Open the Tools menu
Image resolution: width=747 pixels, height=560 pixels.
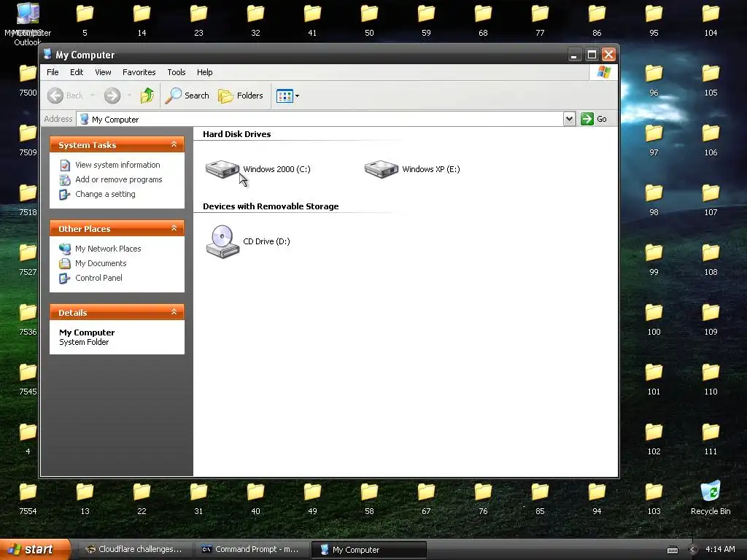click(177, 72)
